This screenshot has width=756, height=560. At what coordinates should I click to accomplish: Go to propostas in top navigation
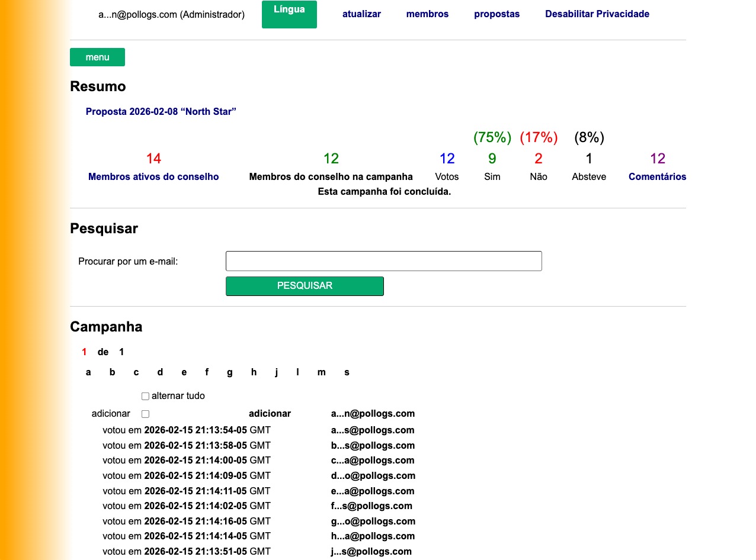[496, 14]
